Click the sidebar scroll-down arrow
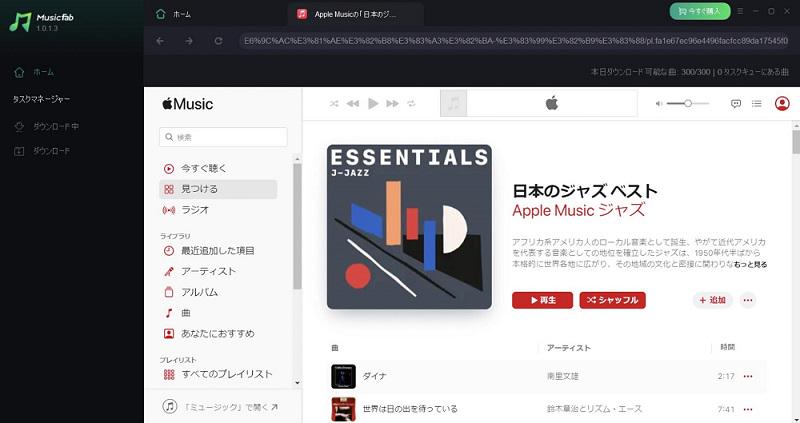800x423 pixels. (x=297, y=383)
